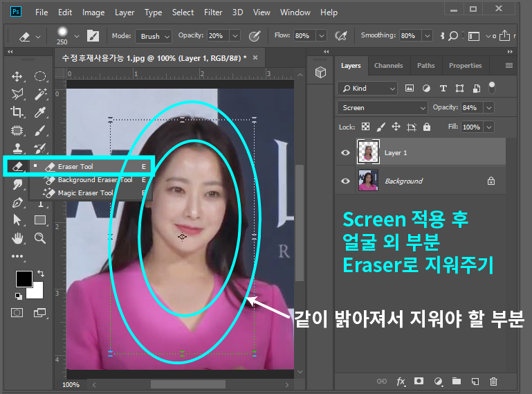Viewport: 532px width, 394px height.
Task: Select the History Brush tool
Action: (x=40, y=148)
